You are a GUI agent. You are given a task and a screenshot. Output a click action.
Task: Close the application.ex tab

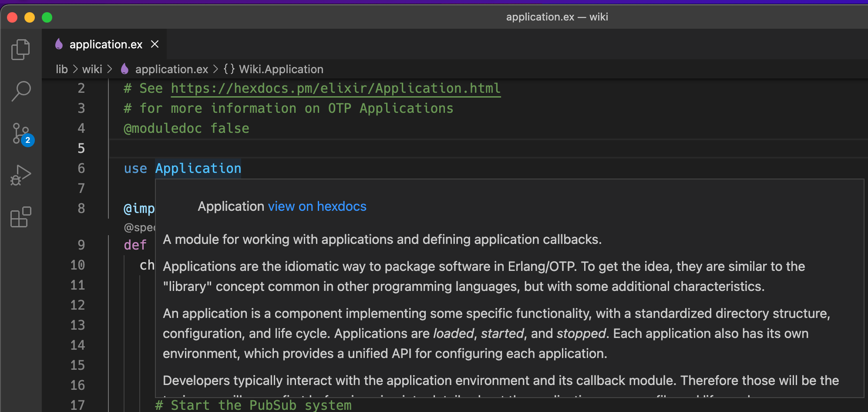155,44
